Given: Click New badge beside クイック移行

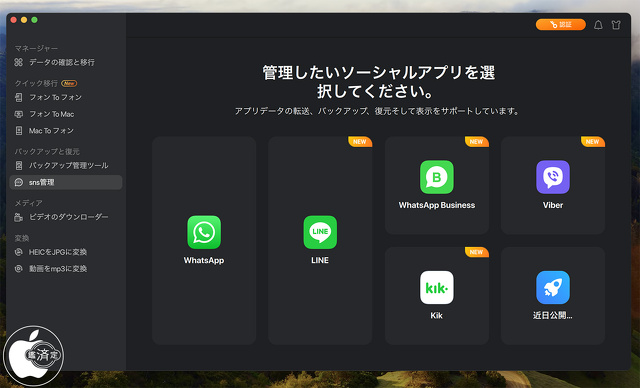Looking at the screenshot, I should click(x=69, y=83).
